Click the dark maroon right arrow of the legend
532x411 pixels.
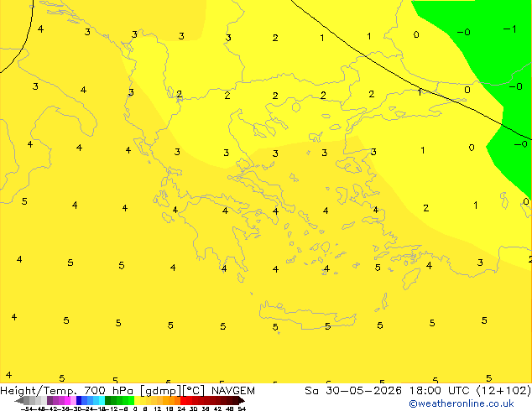[242, 400]
